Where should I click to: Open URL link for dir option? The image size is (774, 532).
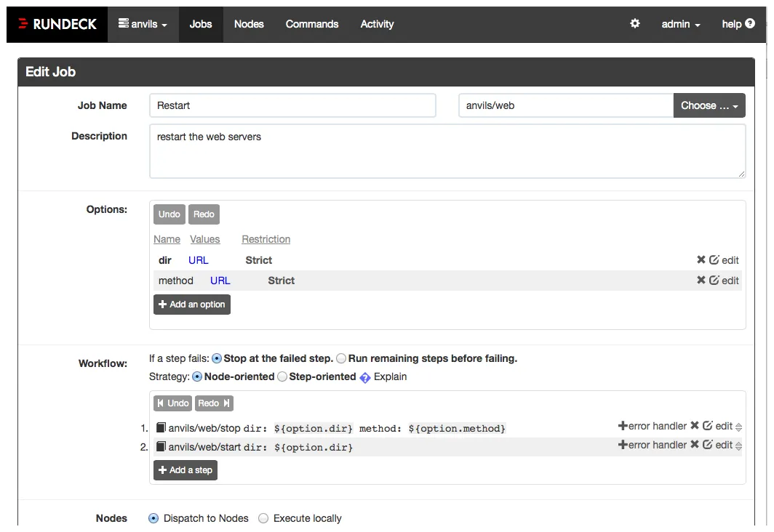point(199,260)
